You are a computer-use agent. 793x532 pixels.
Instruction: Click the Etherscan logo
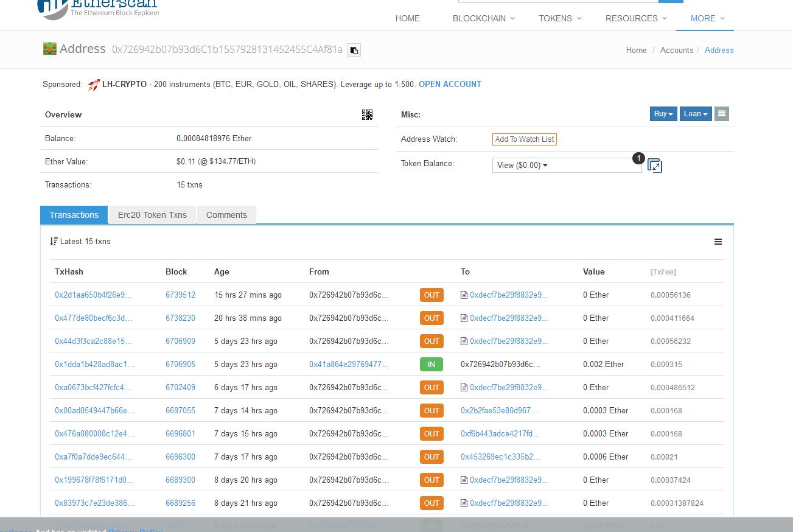click(99, 9)
